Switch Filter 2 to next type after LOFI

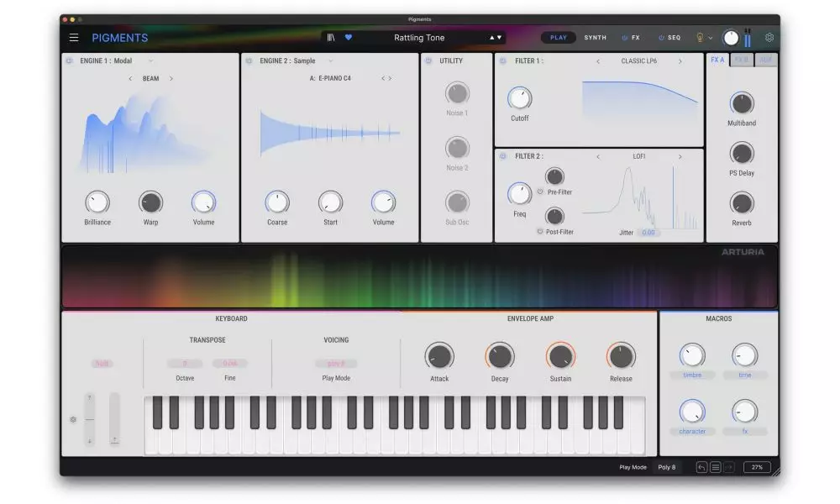[680, 156]
